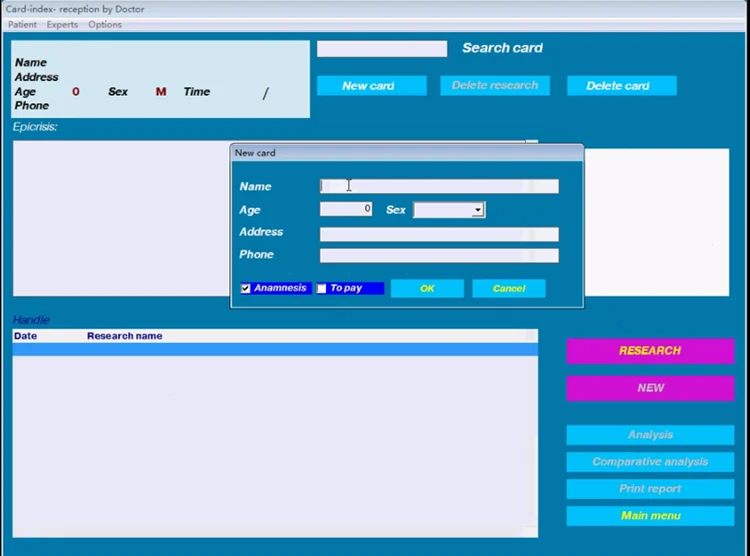Open Analysis
750x556 pixels.
[650, 435]
